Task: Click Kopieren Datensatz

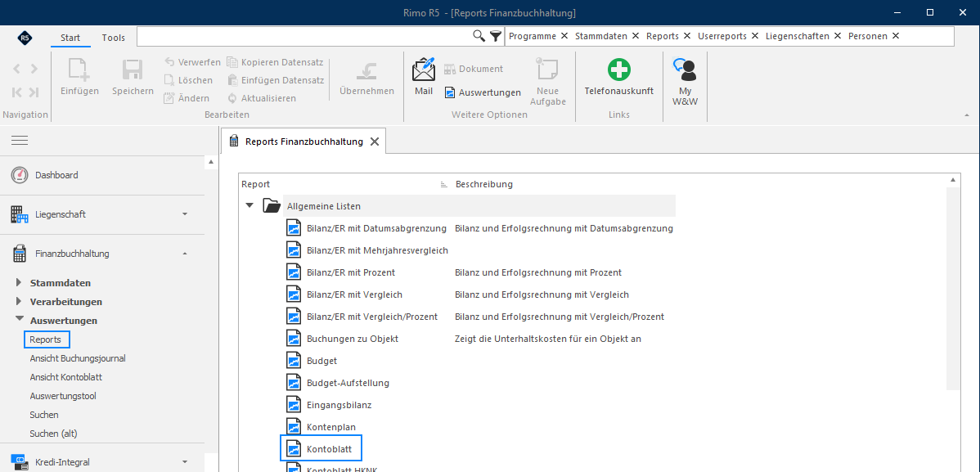Action: pos(275,62)
